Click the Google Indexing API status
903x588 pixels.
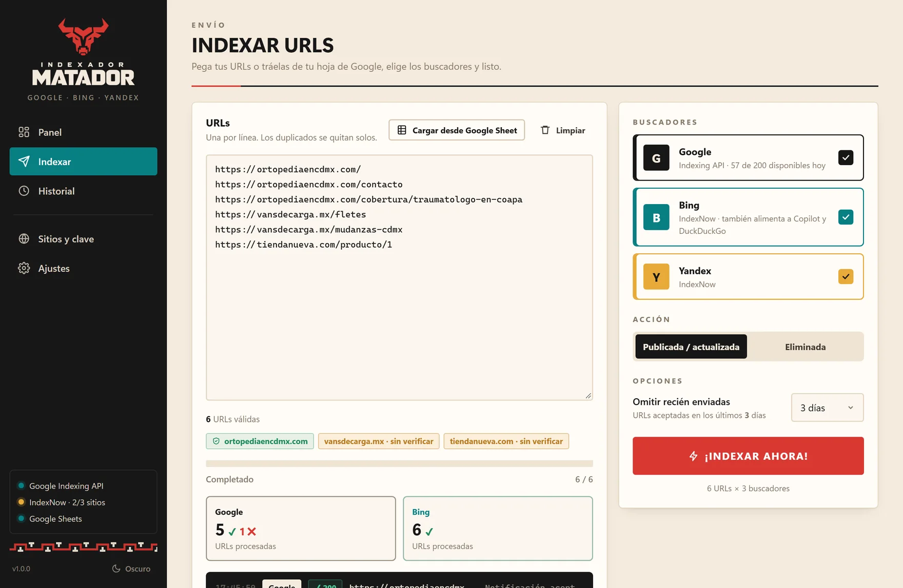pyautogui.click(x=61, y=486)
